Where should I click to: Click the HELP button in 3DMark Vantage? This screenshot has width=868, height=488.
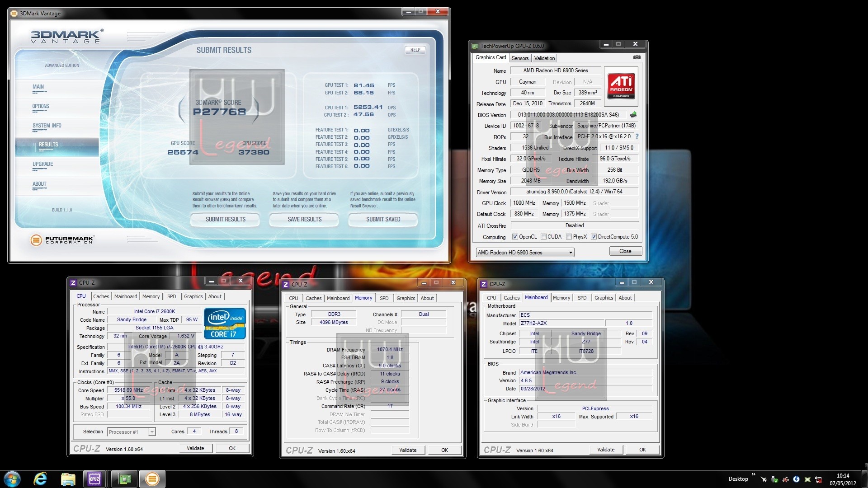click(x=415, y=50)
